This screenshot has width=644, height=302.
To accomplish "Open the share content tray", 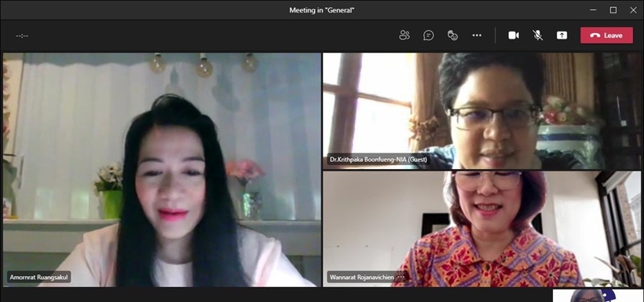I will [562, 35].
